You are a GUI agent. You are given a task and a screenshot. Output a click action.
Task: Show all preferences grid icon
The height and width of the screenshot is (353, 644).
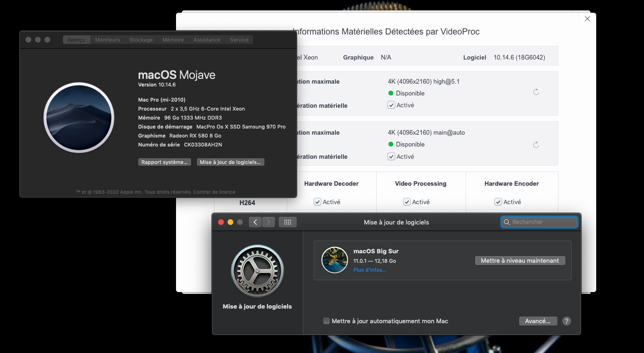click(288, 222)
